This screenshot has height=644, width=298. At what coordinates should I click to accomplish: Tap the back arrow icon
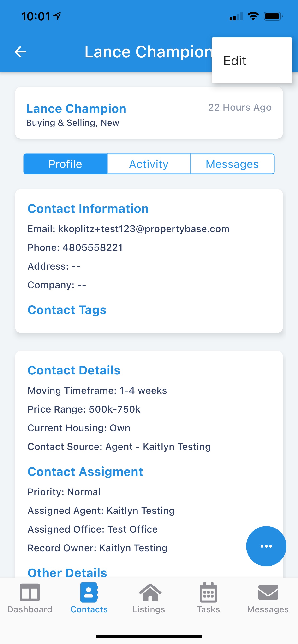point(20,52)
